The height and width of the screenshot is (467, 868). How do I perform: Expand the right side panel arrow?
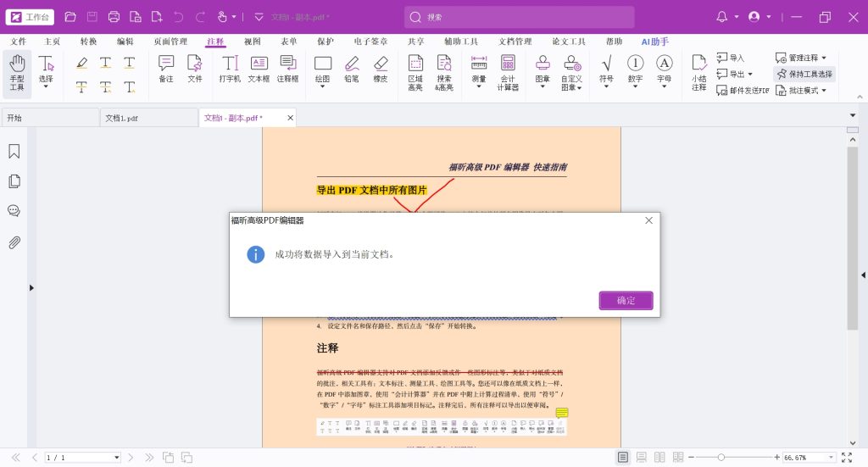click(x=863, y=275)
